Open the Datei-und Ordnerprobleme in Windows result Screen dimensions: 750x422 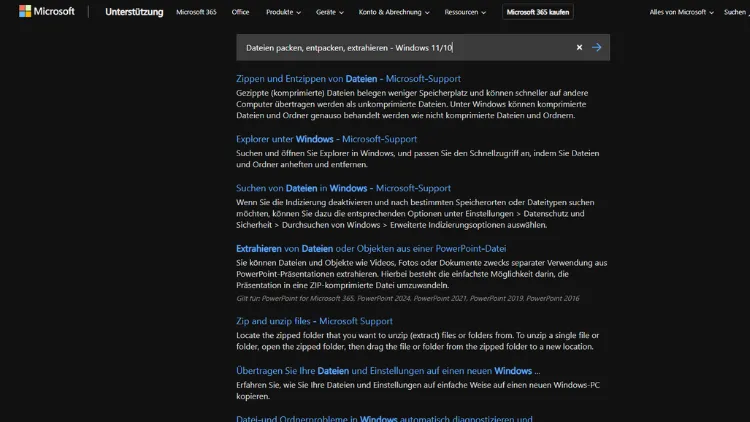384,418
